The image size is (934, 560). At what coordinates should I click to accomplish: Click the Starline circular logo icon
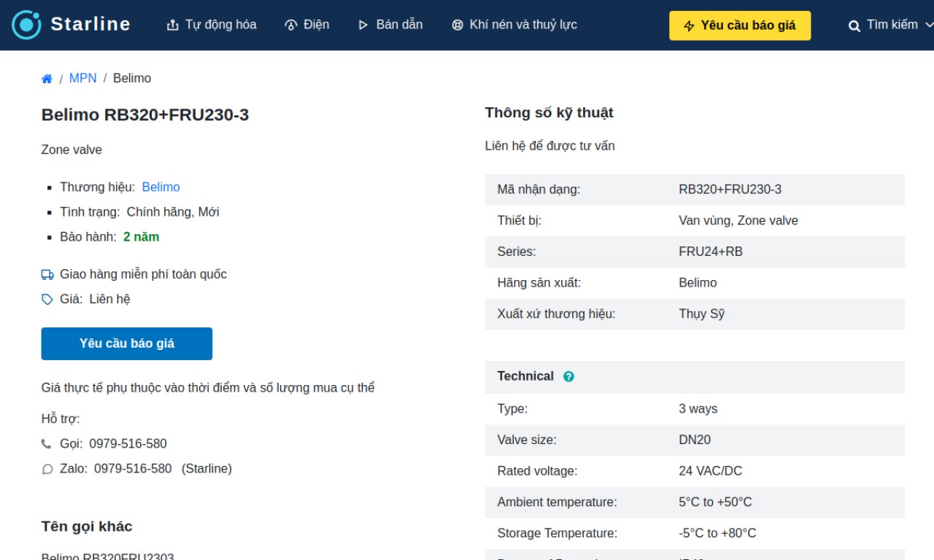[x=26, y=25]
